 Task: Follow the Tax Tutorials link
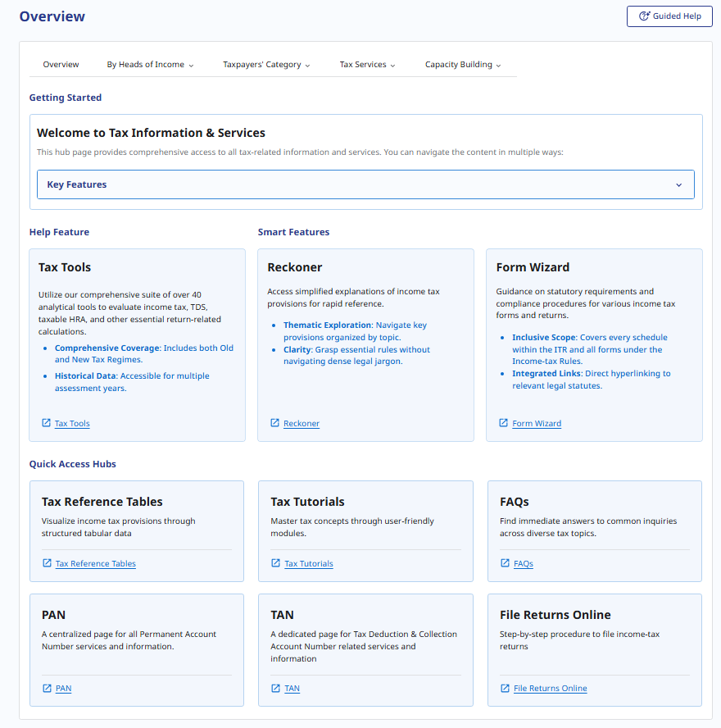tap(309, 564)
